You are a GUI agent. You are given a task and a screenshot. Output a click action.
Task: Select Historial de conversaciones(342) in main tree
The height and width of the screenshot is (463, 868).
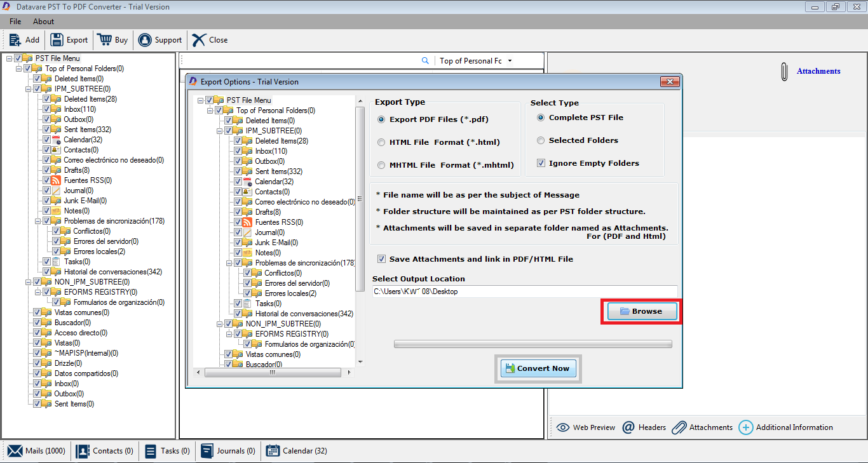[x=113, y=272]
